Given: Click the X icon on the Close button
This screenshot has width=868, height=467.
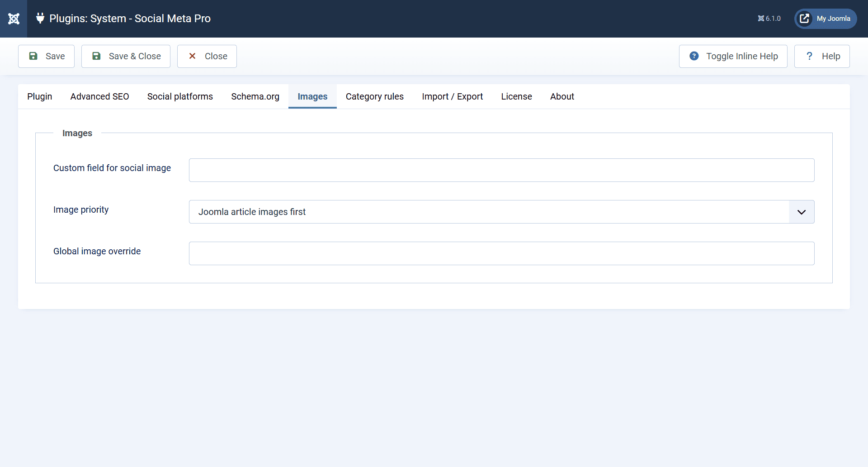Looking at the screenshot, I should (x=192, y=56).
